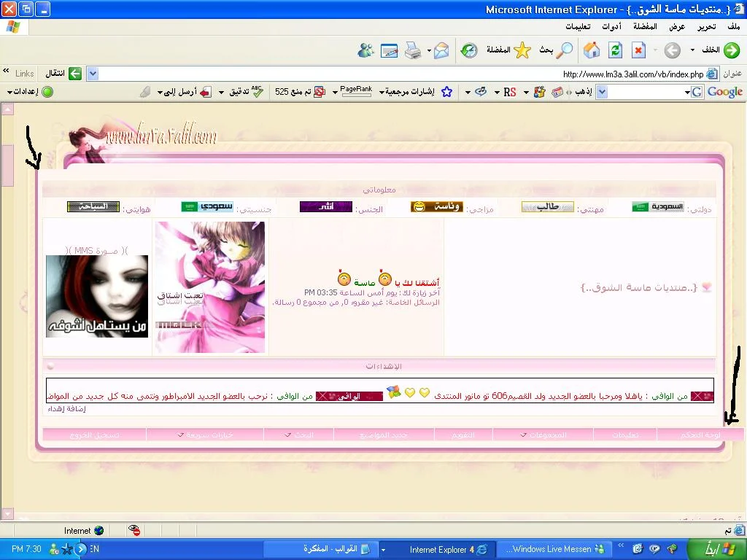The width and height of the screenshot is (747, 560).
Task: Open the تعليمات Help menu
Action: click(x=578, y=26)
